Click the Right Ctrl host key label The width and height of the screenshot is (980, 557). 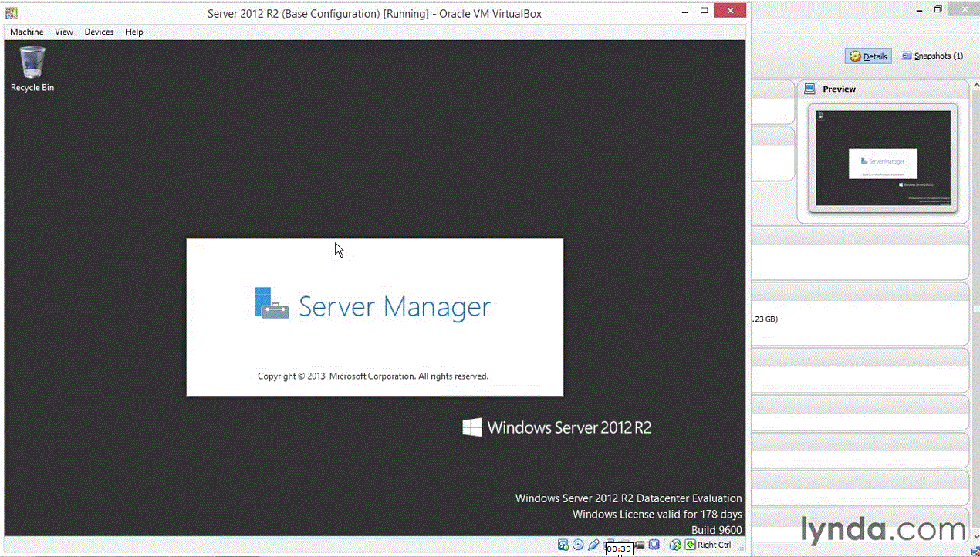coord(715,545)
